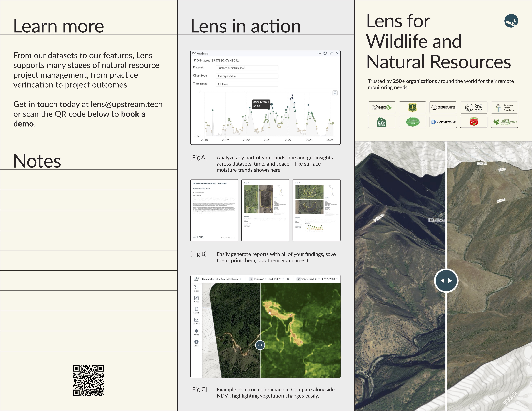Image resolution: width=532 pixels, height=411 pixels.
Task: Click the refresh icon in Analysis panel
Action: click(325, 53)
